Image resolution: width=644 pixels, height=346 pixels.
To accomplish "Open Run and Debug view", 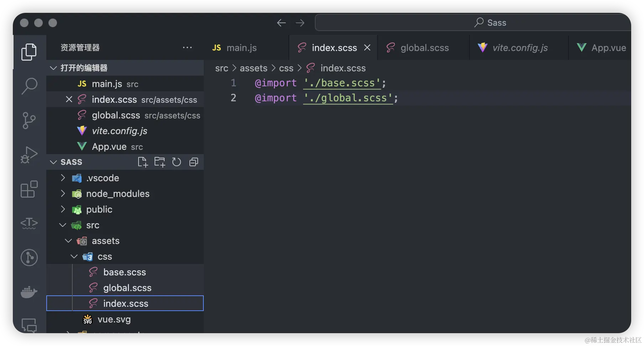I will 29,154.
